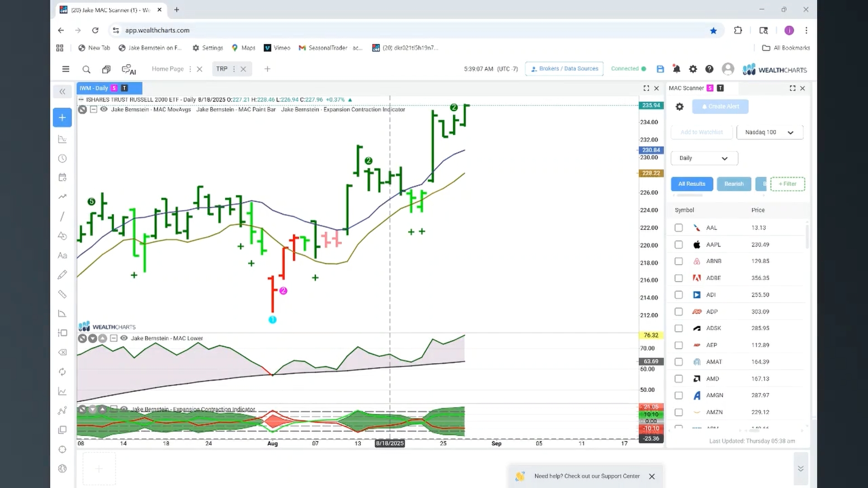Click the 235.94 green price label
This screenshot has width=868, height=488.
[x=651, y=105]
